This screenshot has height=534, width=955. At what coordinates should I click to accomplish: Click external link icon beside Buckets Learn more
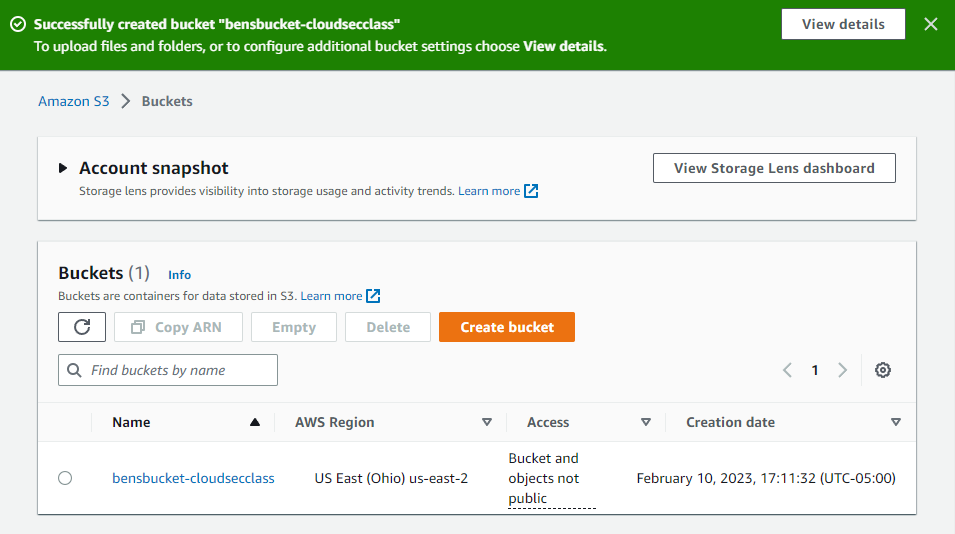(x=373, y=296)
